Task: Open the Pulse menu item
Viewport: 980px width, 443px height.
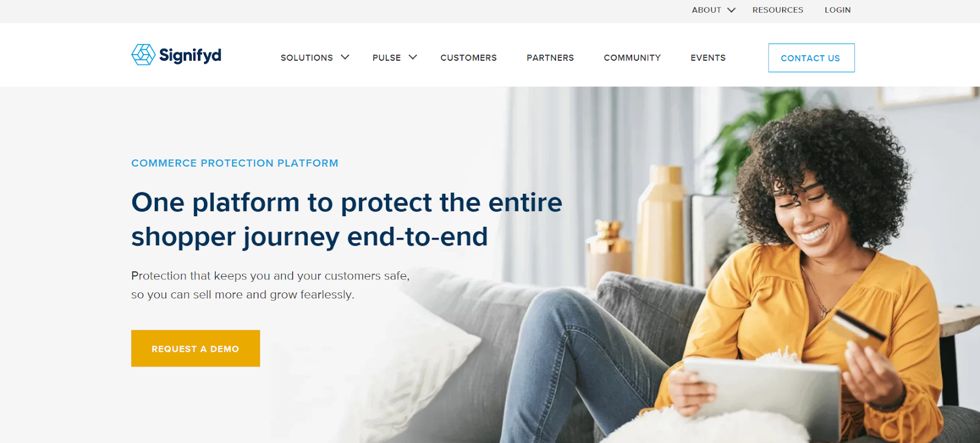Action: [x=386, y=58]
